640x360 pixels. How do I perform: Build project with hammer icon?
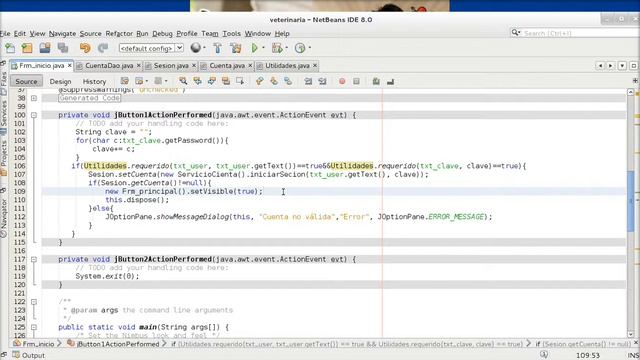coord(218,48)
